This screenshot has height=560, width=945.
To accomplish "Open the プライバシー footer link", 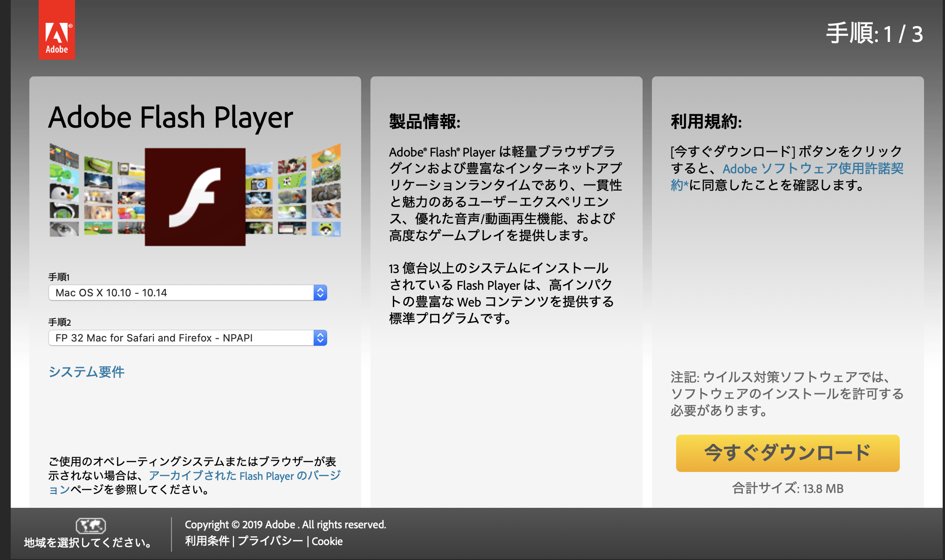I will [x=270, y=541].
